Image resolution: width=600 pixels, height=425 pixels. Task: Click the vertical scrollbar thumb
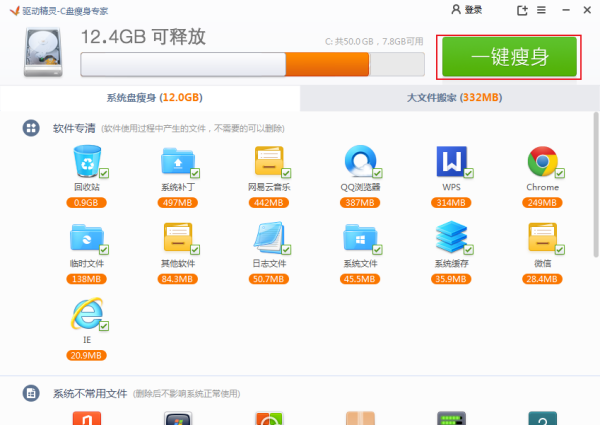(596, 184)
